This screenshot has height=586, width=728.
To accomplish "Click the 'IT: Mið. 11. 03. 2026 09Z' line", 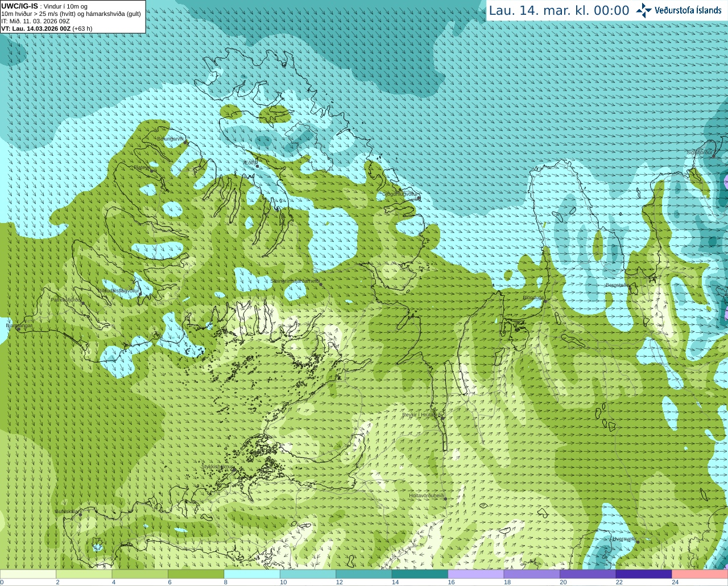I will click(36, 21).
